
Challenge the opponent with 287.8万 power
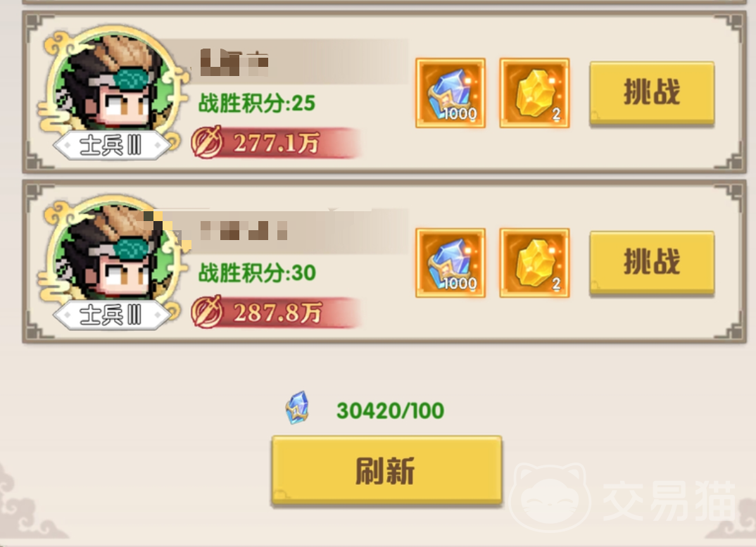pyautogui.click(x=651, y=263)
